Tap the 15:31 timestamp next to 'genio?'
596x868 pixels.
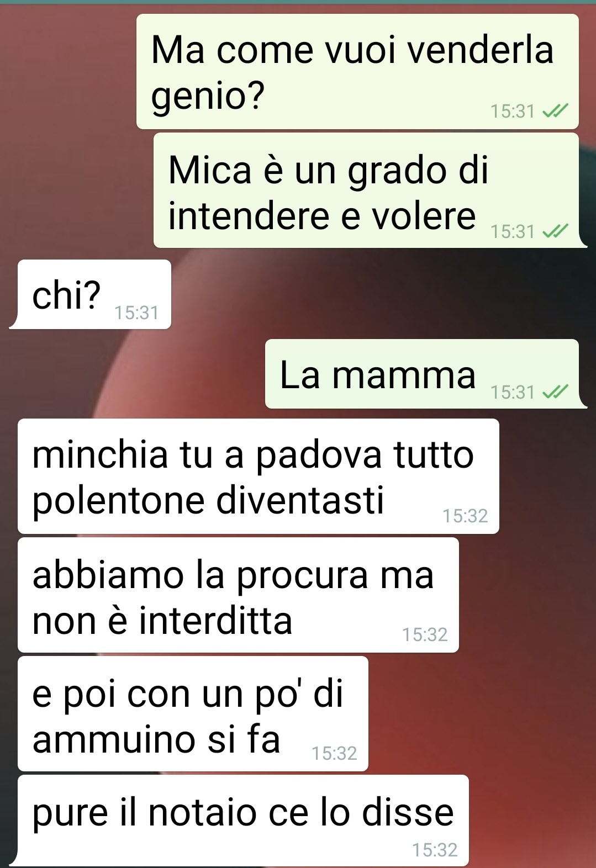click(x=513, y=112)
